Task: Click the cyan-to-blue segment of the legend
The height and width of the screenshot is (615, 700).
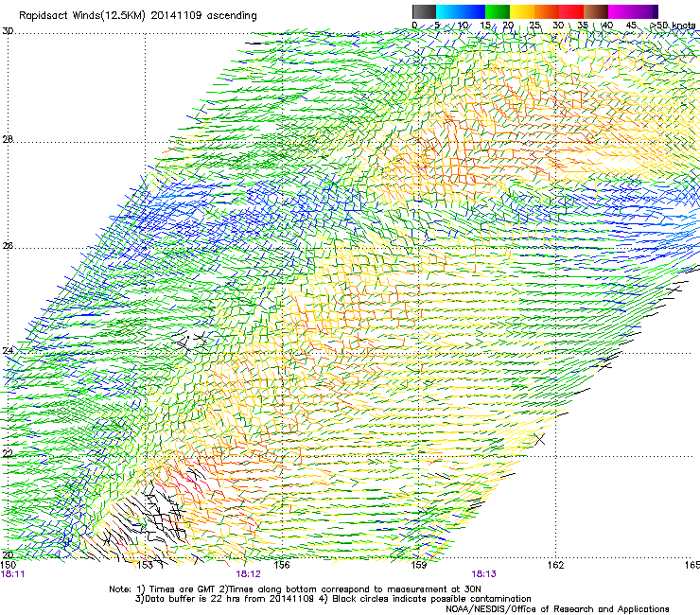Action: (x=461, y=11)
